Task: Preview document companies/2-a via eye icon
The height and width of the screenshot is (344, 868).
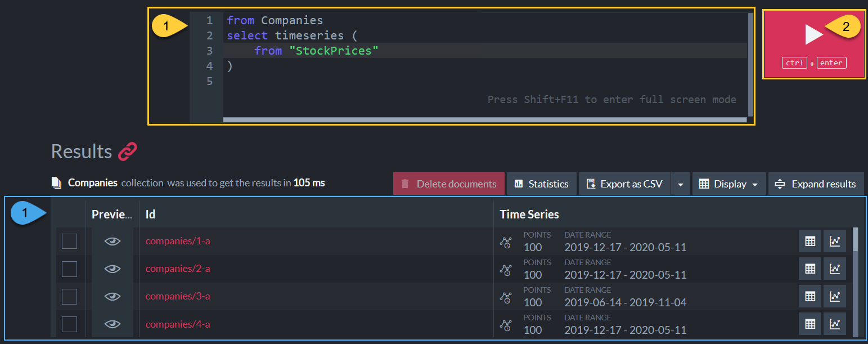Action: (113, 269)
